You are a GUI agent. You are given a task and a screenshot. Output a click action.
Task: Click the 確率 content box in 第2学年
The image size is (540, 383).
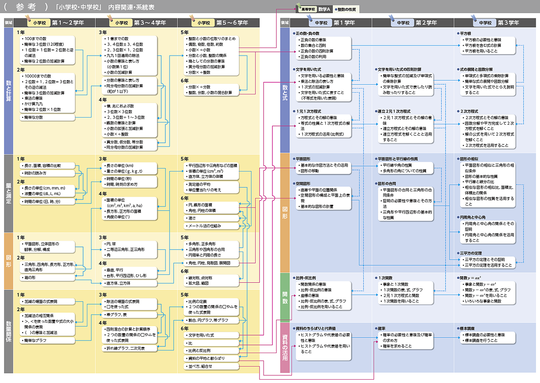pyautogui.click(x=406, y=340)
